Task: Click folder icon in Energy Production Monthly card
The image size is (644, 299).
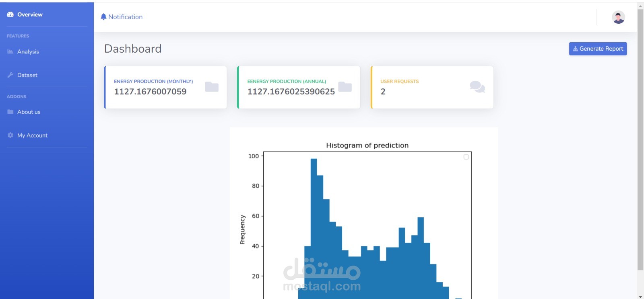Action: click(x=212, y=87)
